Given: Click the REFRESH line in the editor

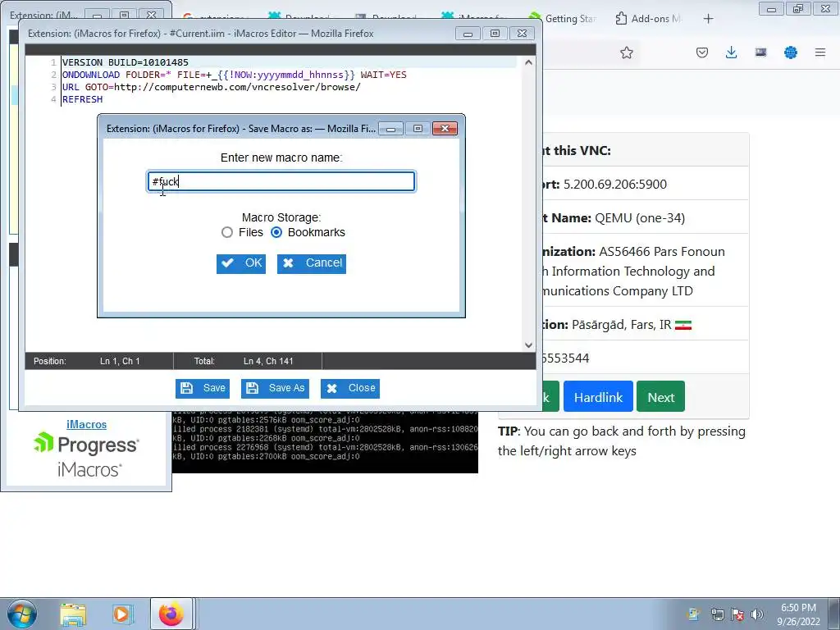Looking at the screenshot, I should click(x=83, y=99).
